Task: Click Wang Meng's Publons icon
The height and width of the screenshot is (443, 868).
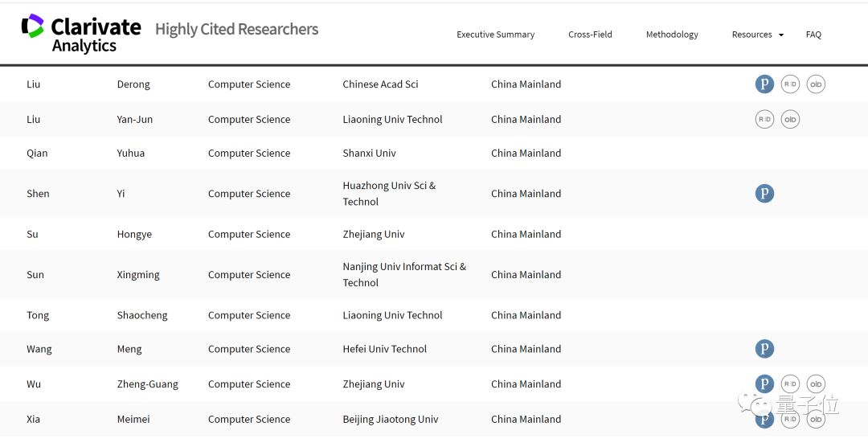Action: coord(764,349)
